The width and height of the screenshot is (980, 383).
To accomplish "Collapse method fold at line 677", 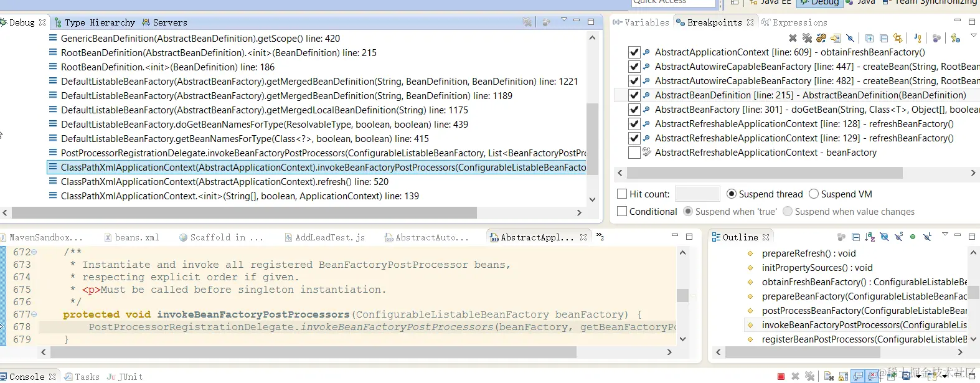I will pos(34,314).
